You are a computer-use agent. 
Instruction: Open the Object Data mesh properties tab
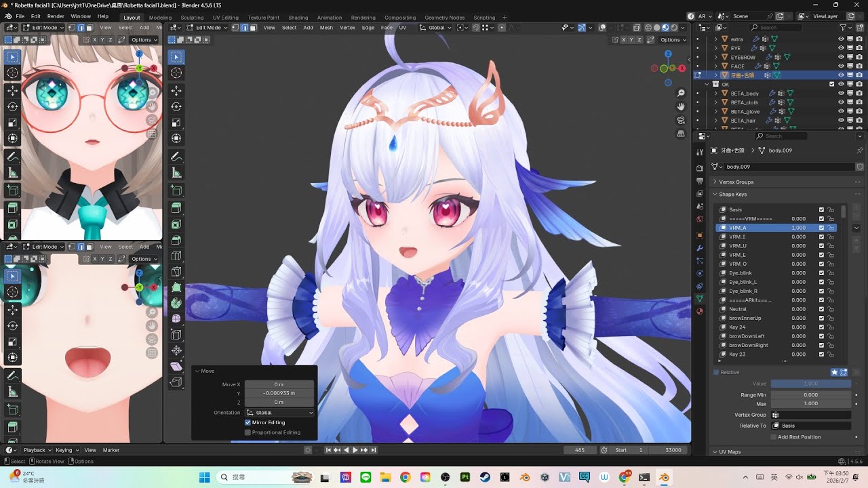700,298
